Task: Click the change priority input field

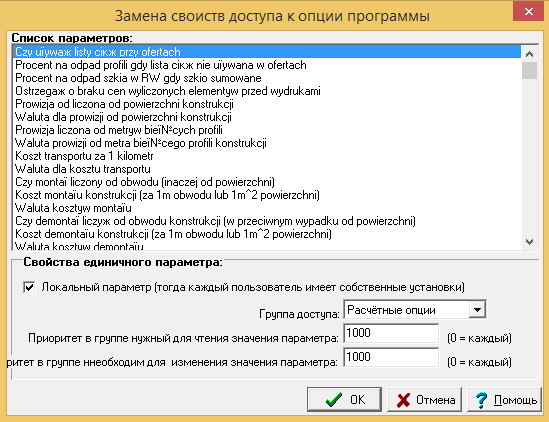Action: coord(391,357)
